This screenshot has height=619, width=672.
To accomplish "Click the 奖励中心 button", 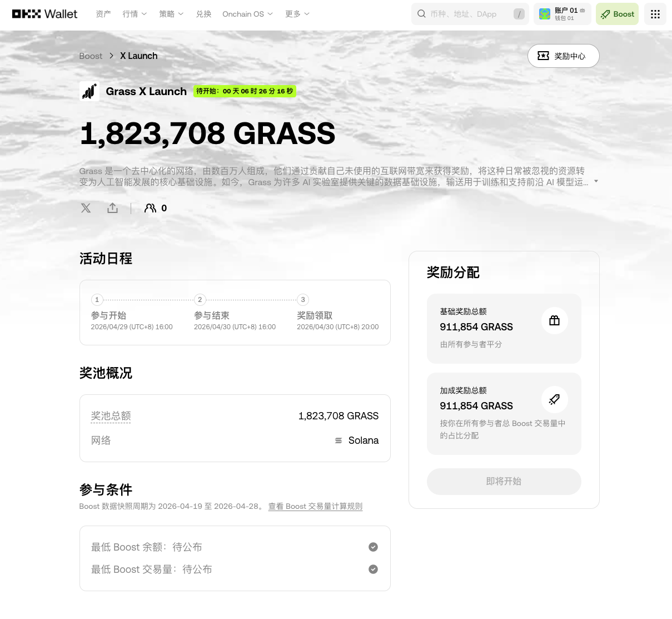I will (x=563, y=56).
